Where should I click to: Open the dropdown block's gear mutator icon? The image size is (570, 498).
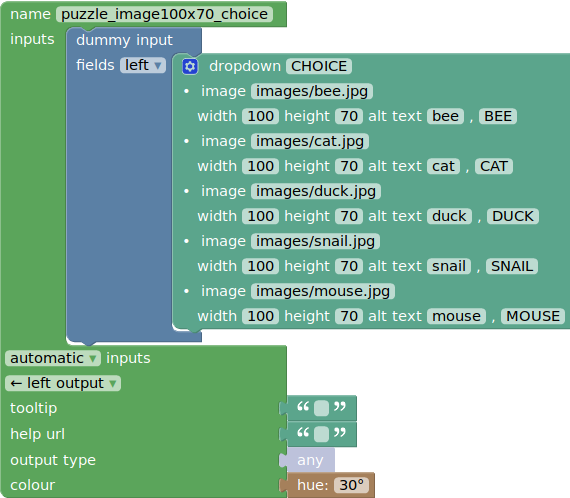point(190,67)
